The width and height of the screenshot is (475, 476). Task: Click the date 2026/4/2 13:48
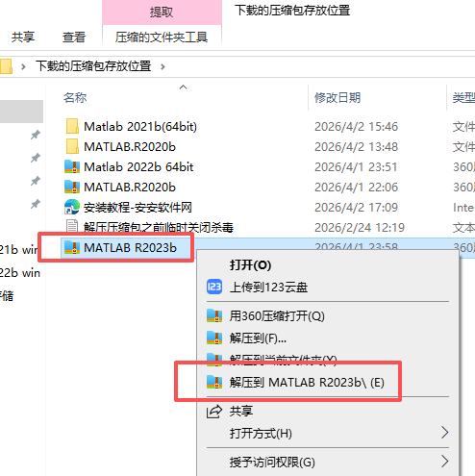[x=356, y=147]
